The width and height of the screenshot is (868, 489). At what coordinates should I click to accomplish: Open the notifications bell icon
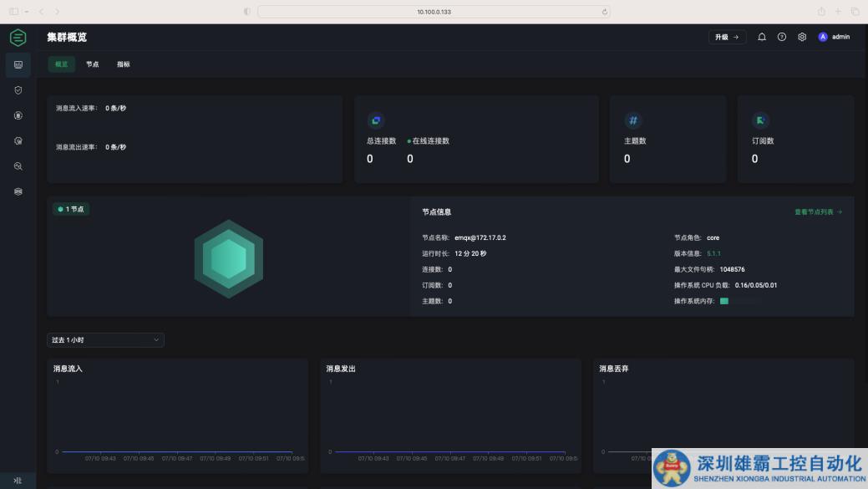pos(761,37)
